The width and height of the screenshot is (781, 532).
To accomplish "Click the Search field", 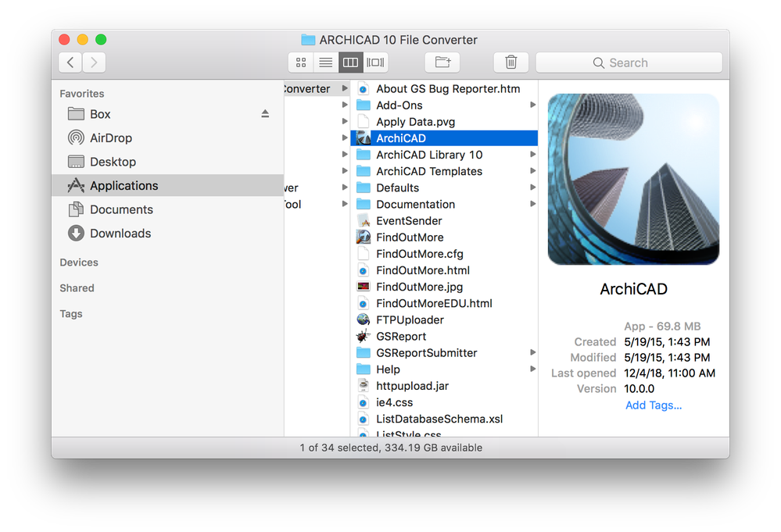I will (x=629, y=62).
